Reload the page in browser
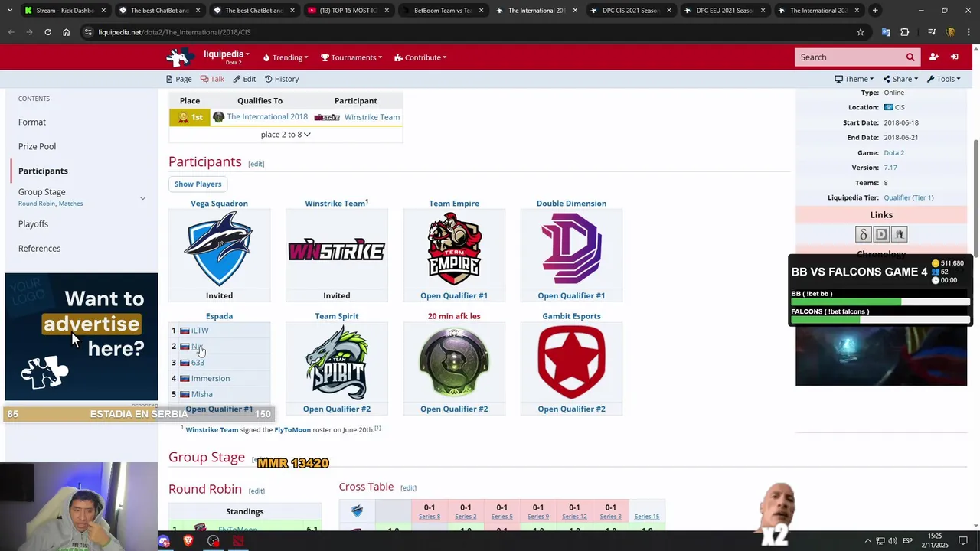980x551 pixels. click(x=47, y=32)
